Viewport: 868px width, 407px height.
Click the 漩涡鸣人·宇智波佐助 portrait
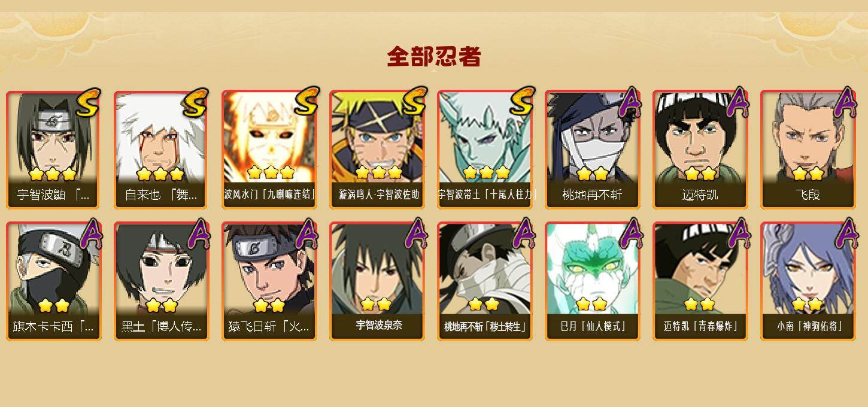(377, 150)
